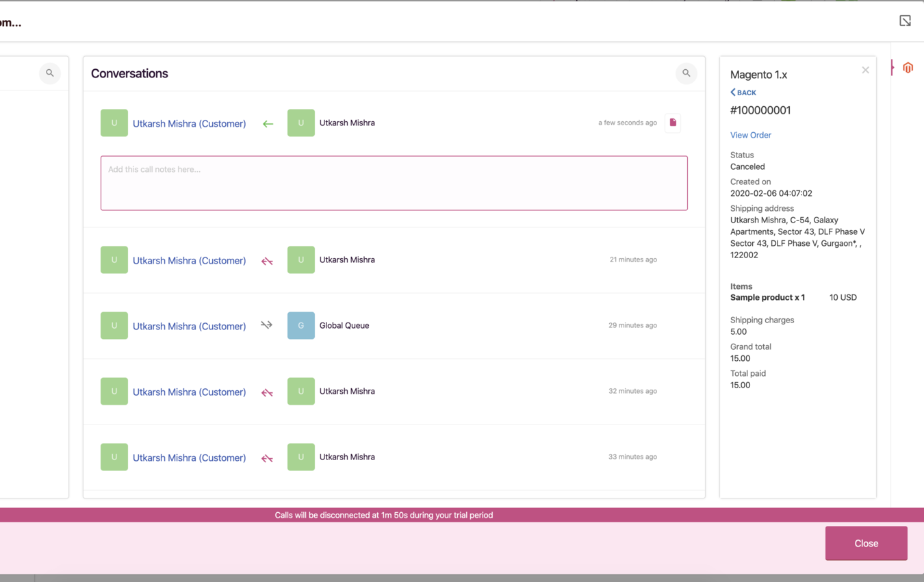Click the screen-share icon at top right

(905, 21)
